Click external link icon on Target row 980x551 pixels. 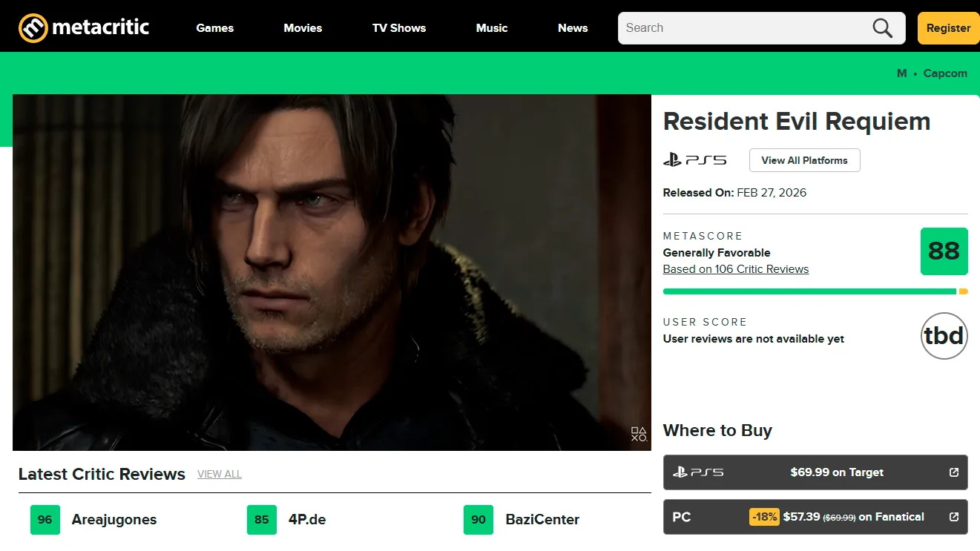coord(954,472)
